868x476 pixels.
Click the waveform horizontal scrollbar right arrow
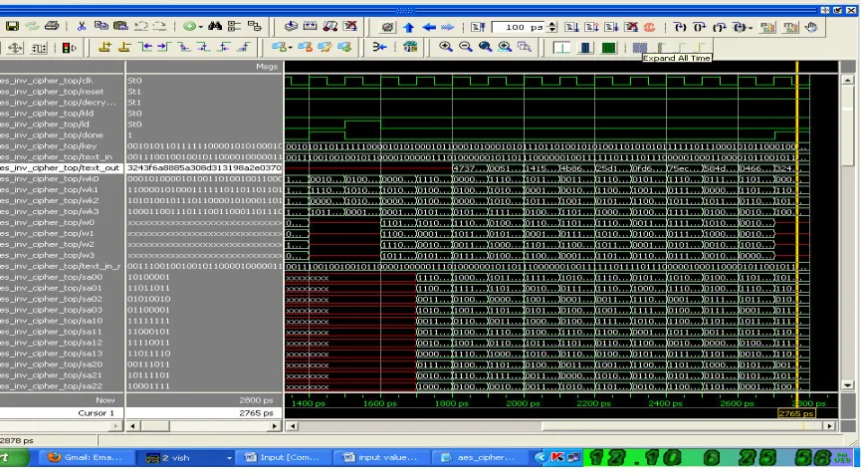(x=829, y=426)
